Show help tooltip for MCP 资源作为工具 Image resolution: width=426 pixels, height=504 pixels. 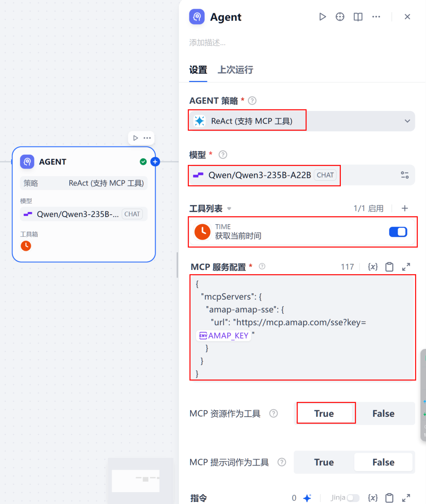pos(273,413)
